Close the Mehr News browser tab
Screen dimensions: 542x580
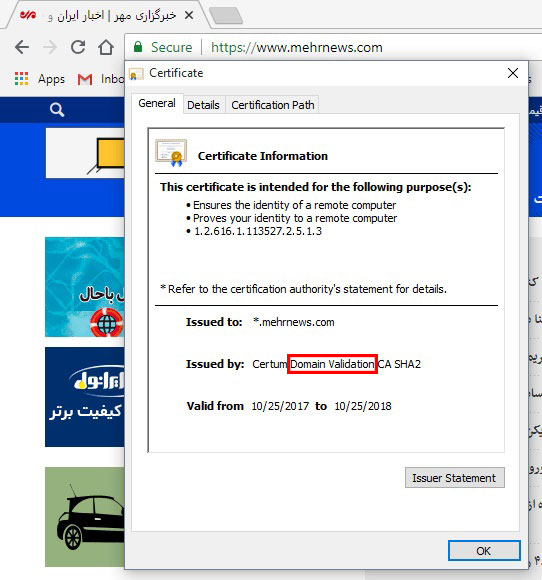(x=189, y=16)
